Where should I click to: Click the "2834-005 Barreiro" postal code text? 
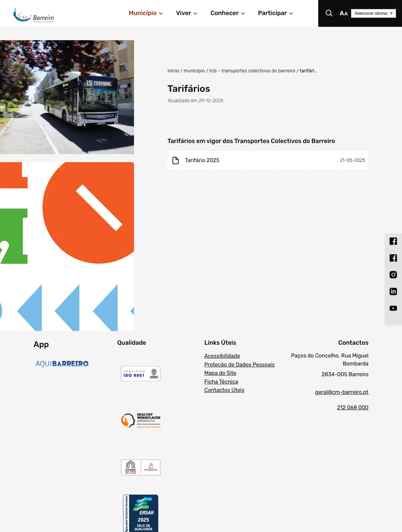(x=345, y=374)
